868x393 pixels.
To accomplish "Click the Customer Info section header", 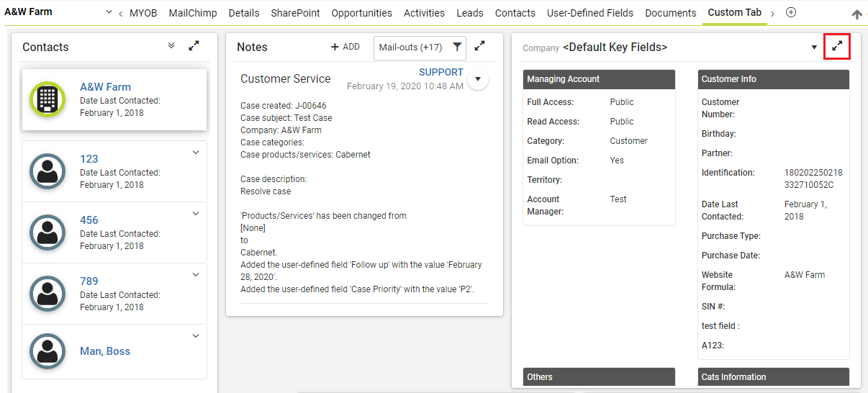I will point(774,79).
